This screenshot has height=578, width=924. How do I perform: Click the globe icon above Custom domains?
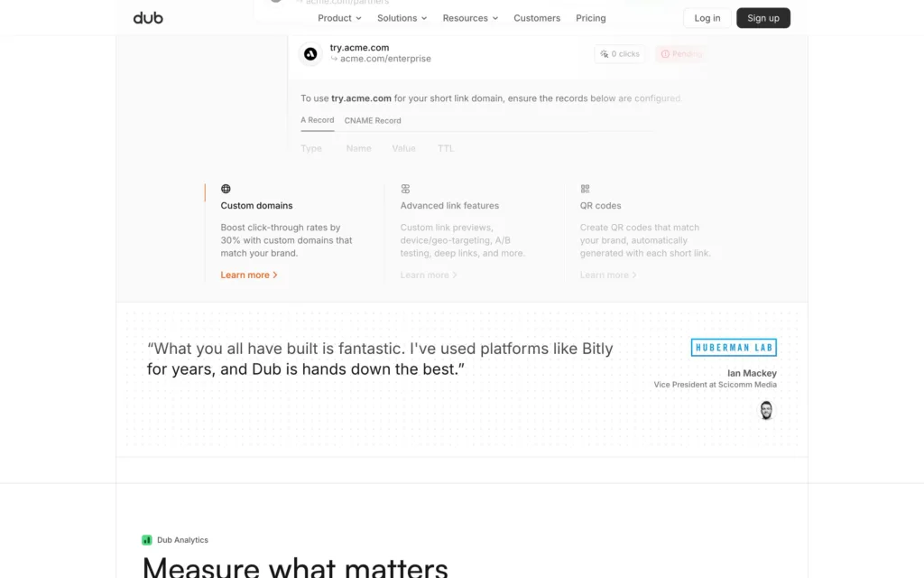pyautogui.click(x=226, y=189)
